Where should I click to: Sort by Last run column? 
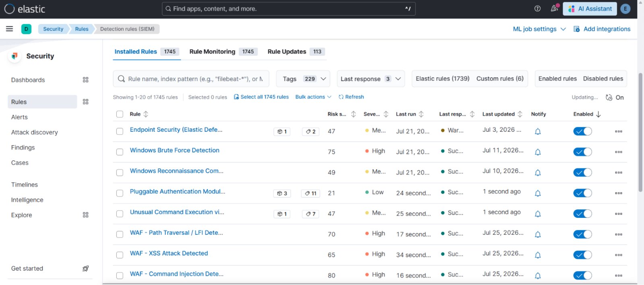pos(410,114)
